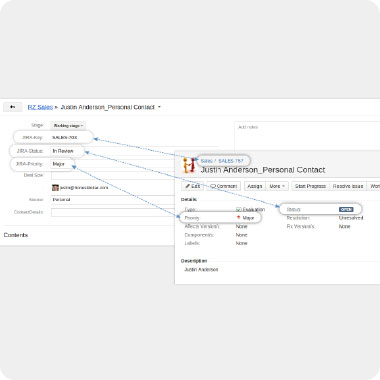The height and width of the screenshot is (380, 380).
Task: Open the Sales project link in Jira
Action: point(206,161)
